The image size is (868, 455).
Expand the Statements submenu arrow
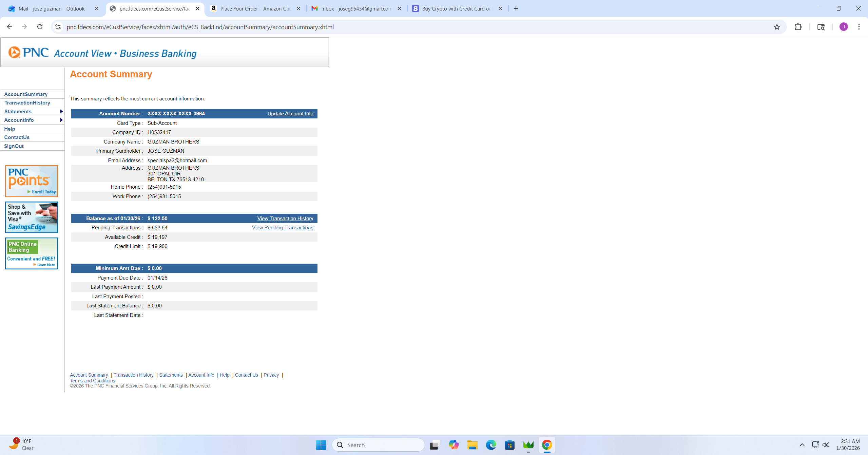61,112
